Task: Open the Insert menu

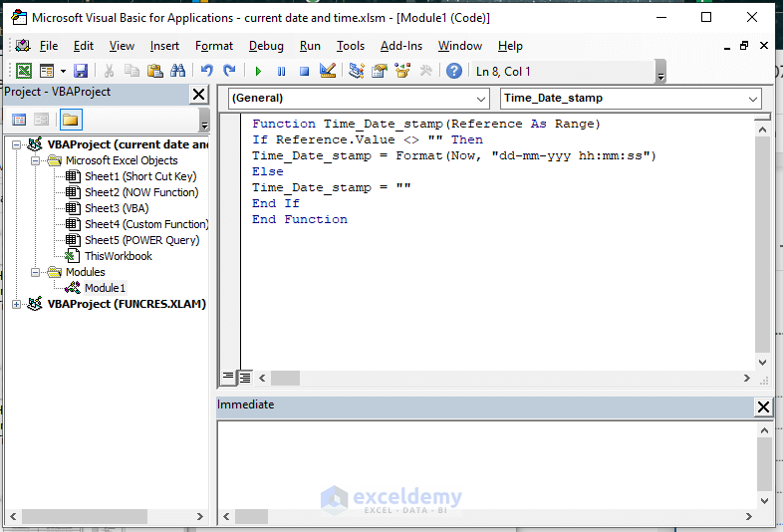Action: pyautogui.click(x=164, y=46)
